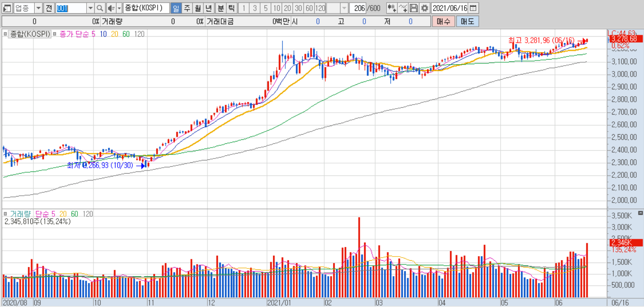Screen dimensions: 644x307
Task: Toggle the left side panel icon
Action: pyautogui.click(x=7, y=8)
